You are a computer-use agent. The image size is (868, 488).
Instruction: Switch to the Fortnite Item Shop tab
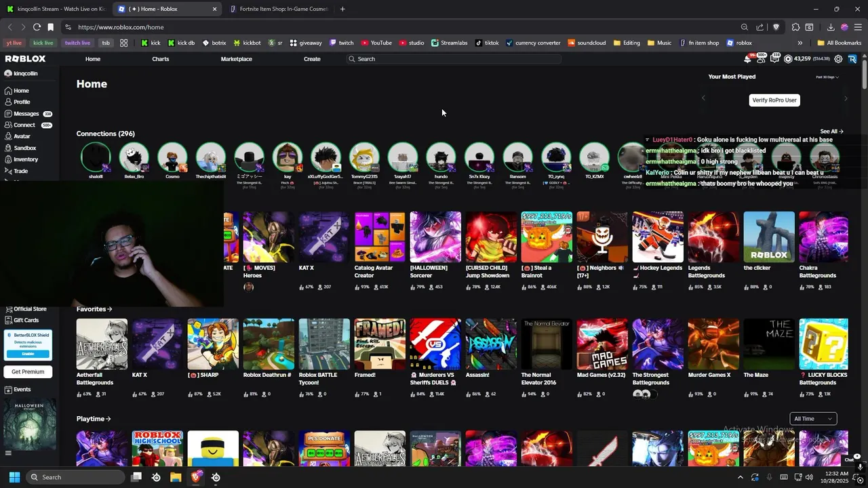(278, 9)
